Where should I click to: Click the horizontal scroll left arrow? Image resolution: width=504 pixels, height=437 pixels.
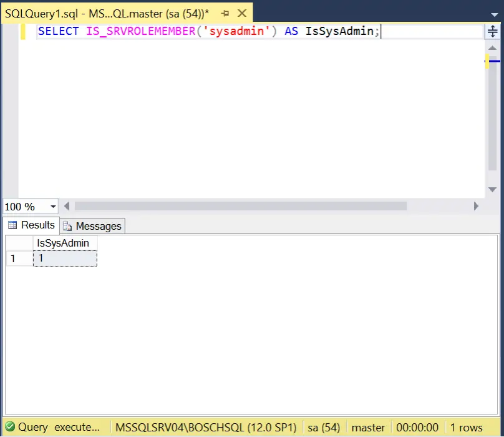(x=67, y=206)
